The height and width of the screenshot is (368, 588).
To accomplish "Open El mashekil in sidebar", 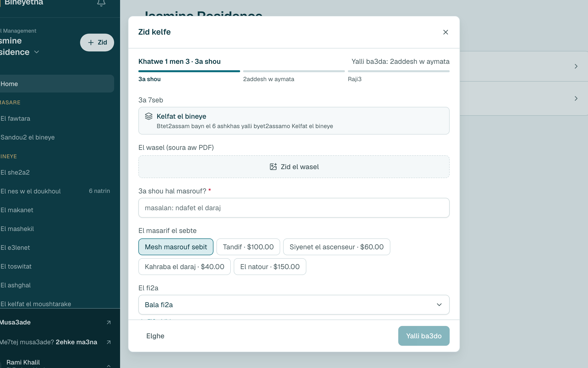I will click(57, 229).
